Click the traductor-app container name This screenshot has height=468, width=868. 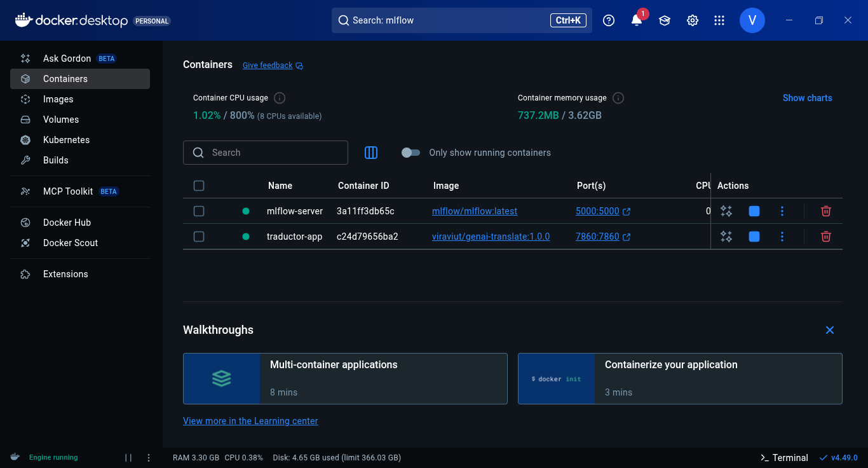pyautogui.click(x=295, y=237)
